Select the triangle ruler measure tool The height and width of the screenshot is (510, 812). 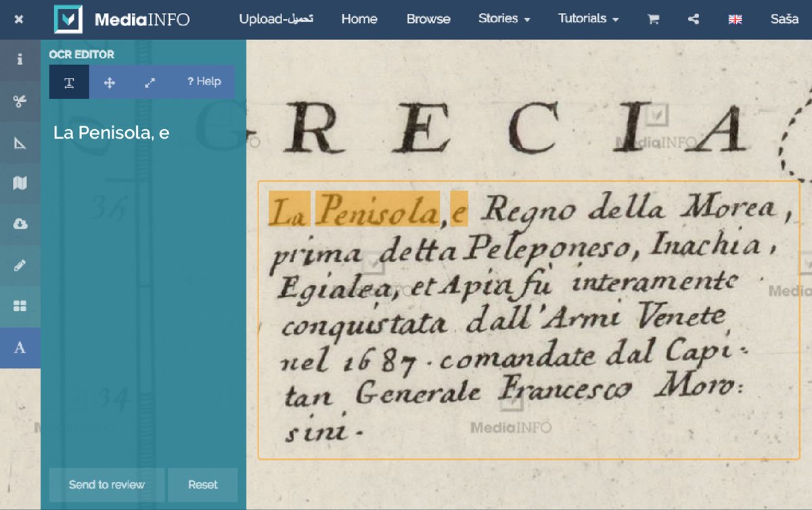(20, 143)
